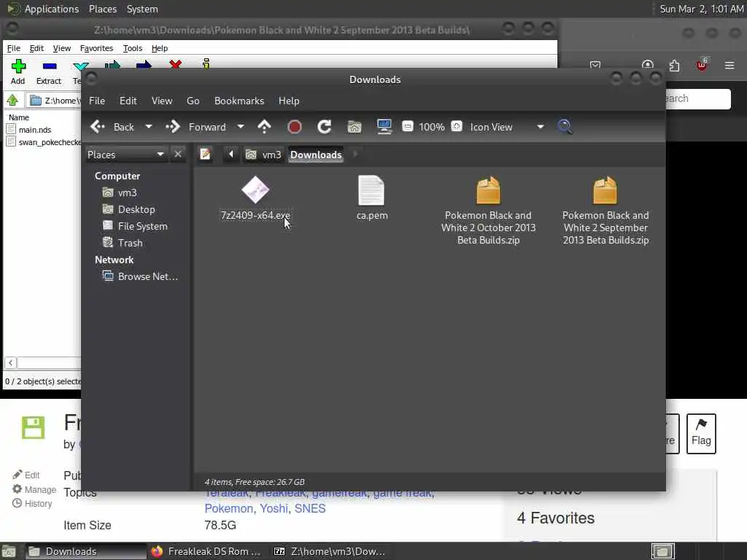Viewport: 747px width, 560px height.
Task: Click Add button in 7-Zip toolbar
Action: (18, 72)
